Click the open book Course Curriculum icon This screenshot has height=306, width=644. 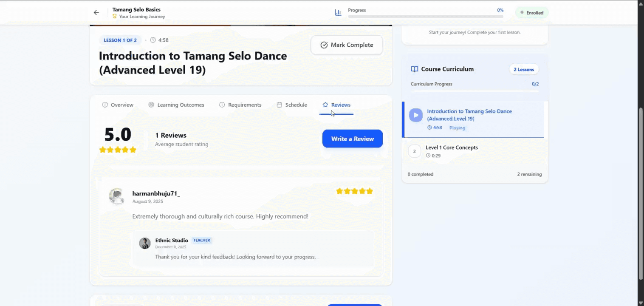[415, 69]
